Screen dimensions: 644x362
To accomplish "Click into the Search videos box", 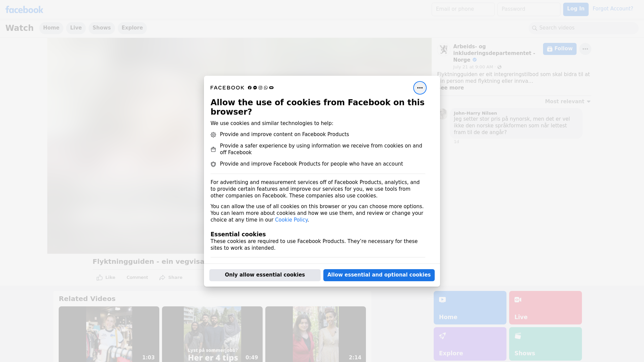I will coord(584,28).
